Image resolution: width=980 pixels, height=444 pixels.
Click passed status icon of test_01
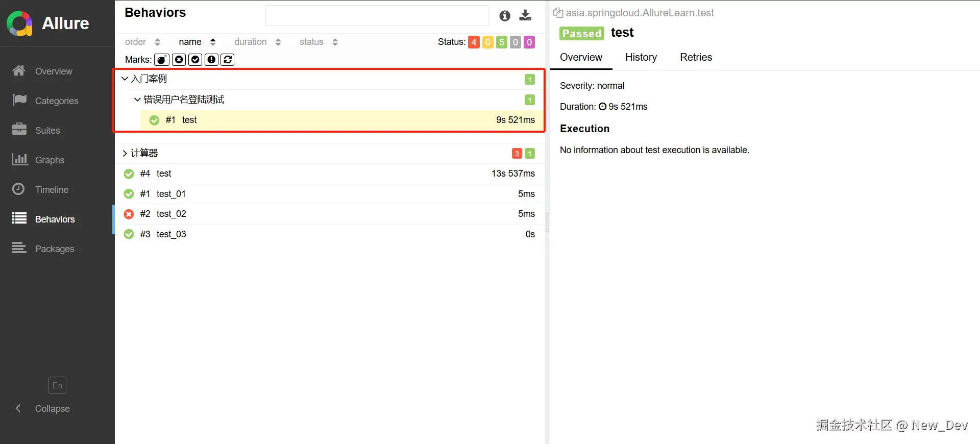129,194
